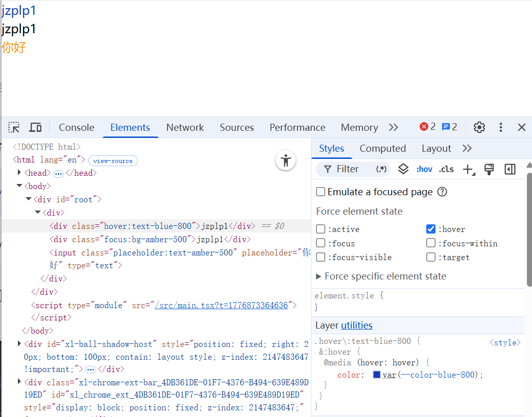Click the utilities layer link
Screen dimensions: 532x417
356,326
